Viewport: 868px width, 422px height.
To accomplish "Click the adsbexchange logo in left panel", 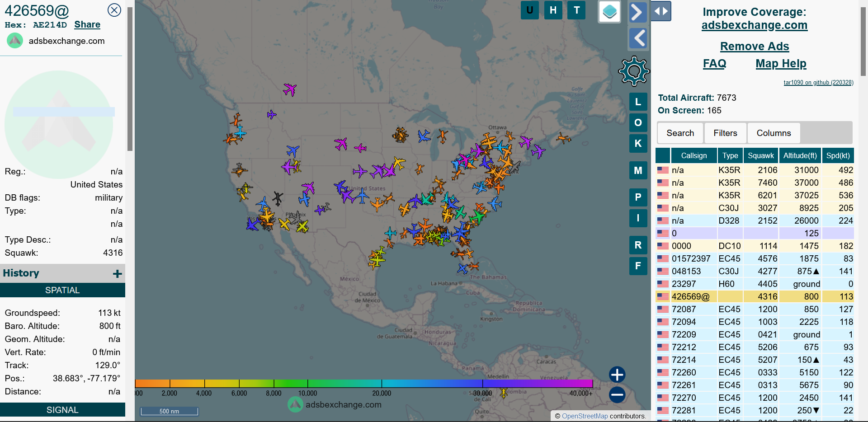I will click(15, 41).
